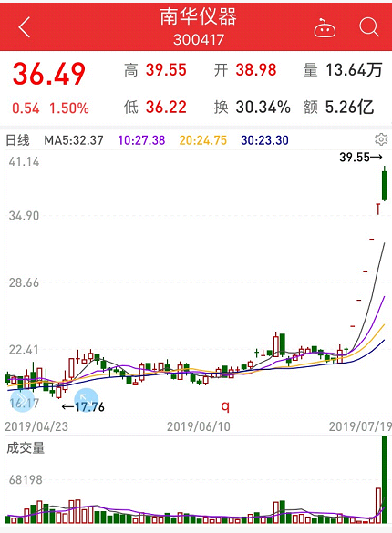Tap turnover amount 5.26亿

tap(349, 108)
